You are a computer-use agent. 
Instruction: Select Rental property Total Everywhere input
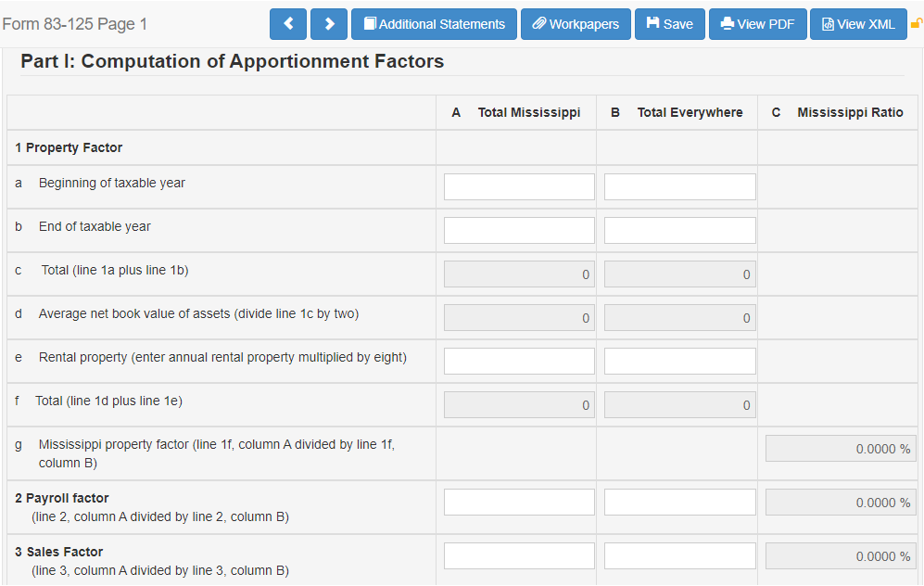(679, 361)
